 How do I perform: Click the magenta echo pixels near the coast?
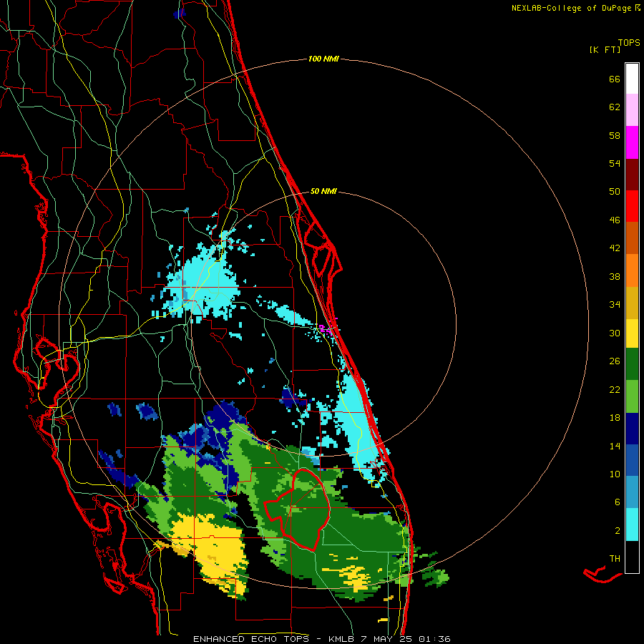tap(324, 328)
